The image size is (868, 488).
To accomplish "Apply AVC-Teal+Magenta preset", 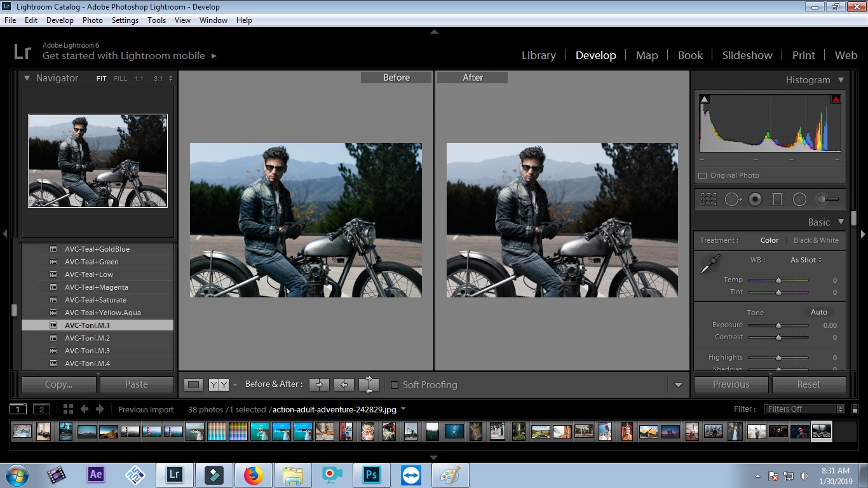I will click(x=97, y=287).
